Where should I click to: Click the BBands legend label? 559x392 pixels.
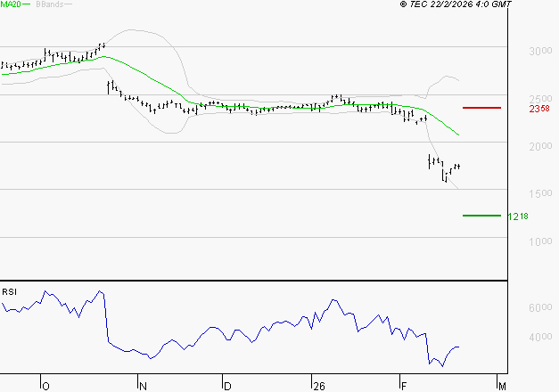tap(49, 4)
